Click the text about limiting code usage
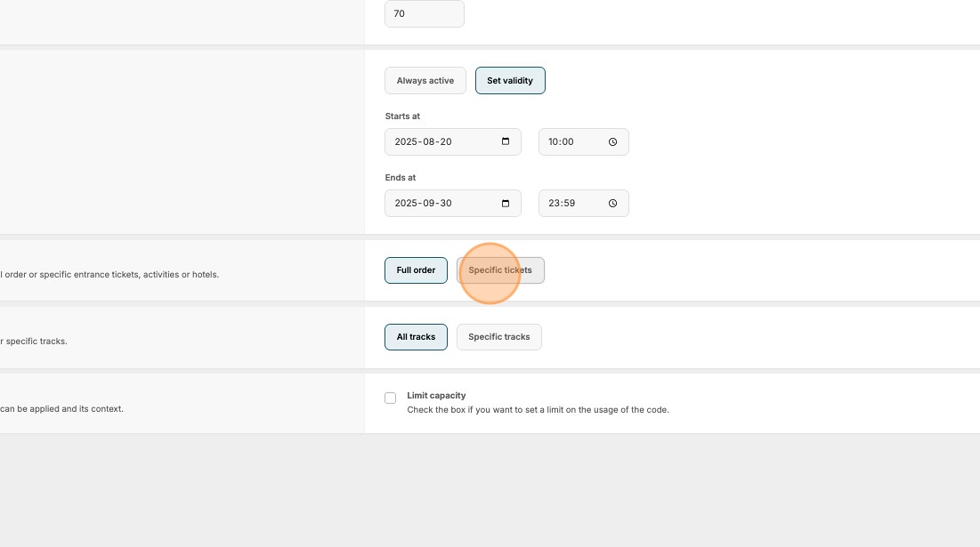980x547 pixels. [x=539, y=410]
